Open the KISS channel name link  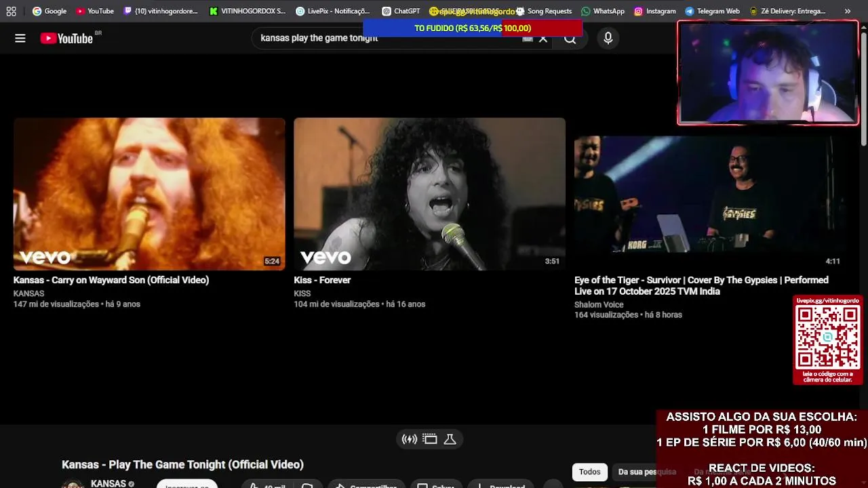[x=302, y=293]
